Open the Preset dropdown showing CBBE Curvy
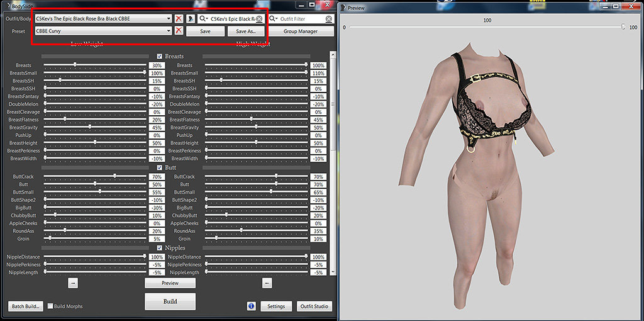 pos(169,31)
